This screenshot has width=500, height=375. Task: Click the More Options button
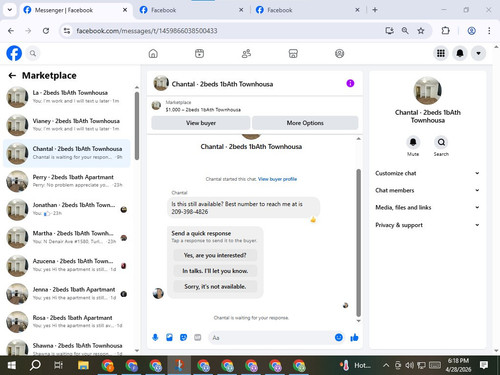pyautogui.click(x=305, y=123)
